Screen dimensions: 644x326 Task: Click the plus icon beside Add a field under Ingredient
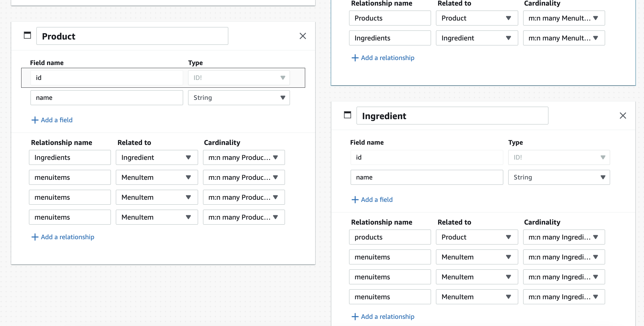pos(355,199)
